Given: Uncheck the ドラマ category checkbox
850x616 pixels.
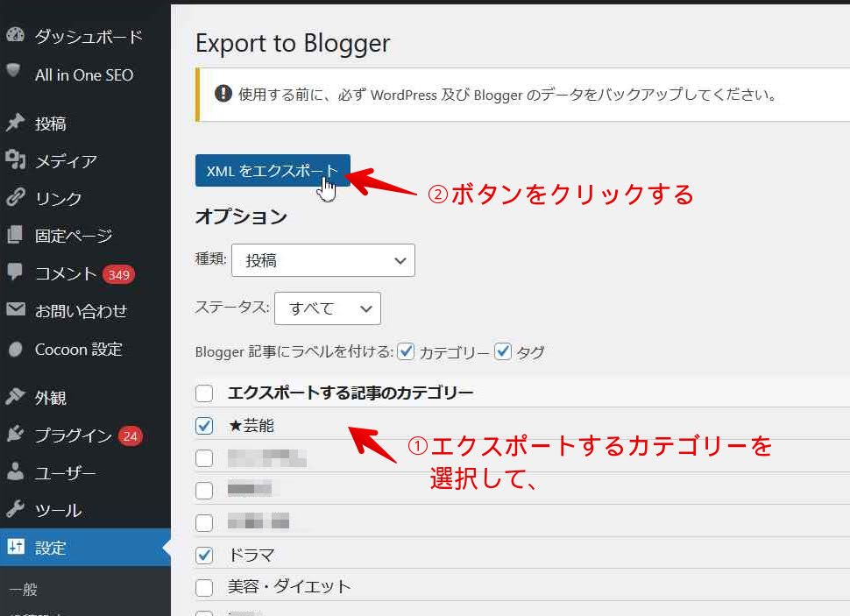Looking at the screenshot, I should [x=204, y=556].
